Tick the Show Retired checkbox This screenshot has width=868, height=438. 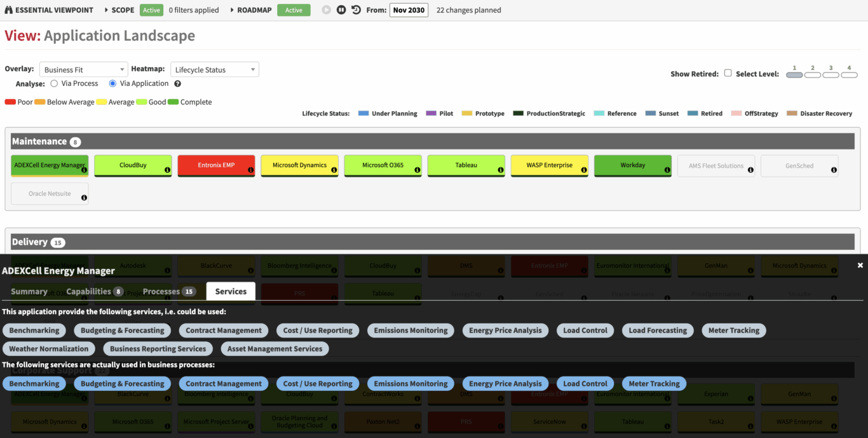728,73
